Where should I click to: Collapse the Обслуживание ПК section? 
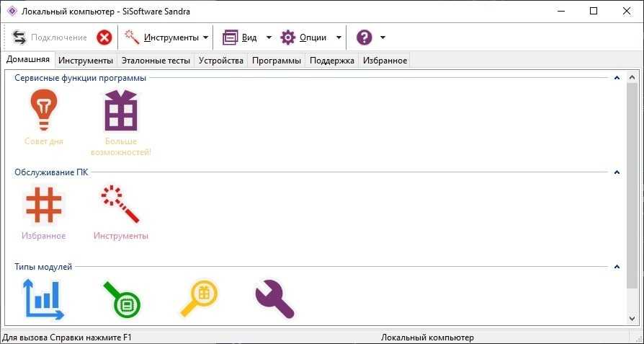[x=617, y=172]
